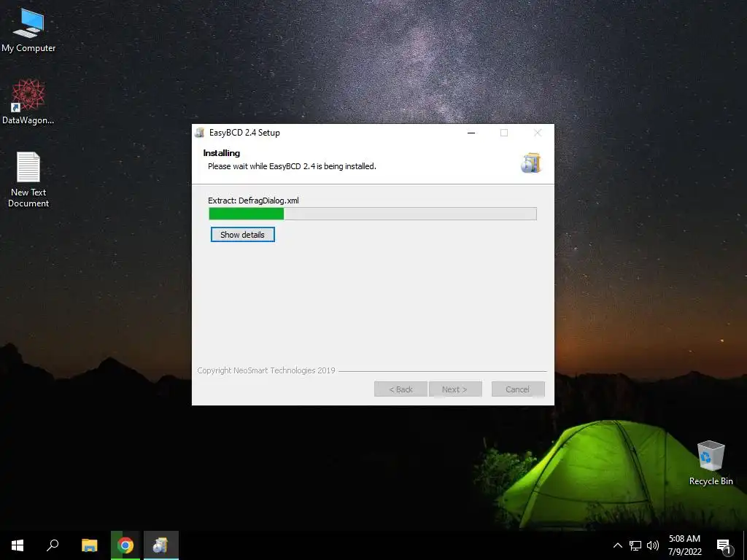Select the My Computer desktop icon
747x560 pixels.
click(x=28, y=31)
